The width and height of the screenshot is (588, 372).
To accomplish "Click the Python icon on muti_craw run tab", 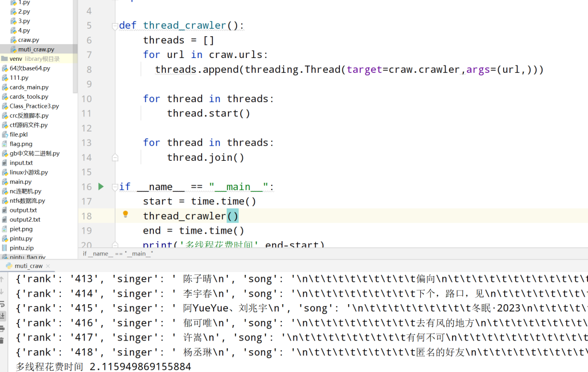I will 8,266.
